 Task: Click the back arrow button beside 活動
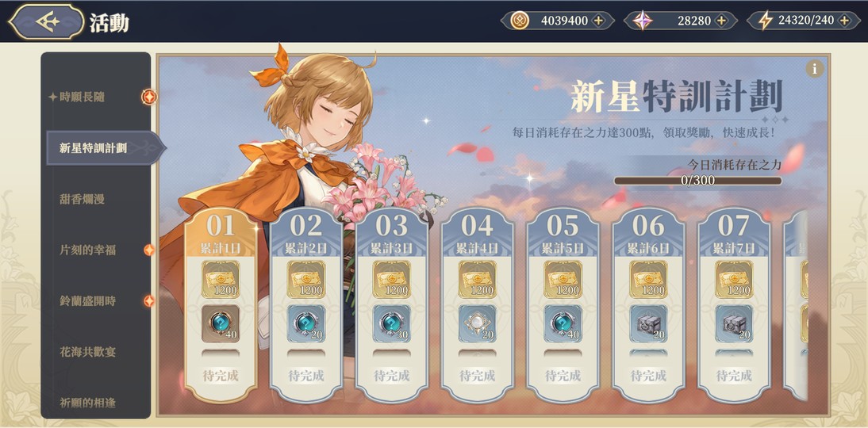[47, 21]
